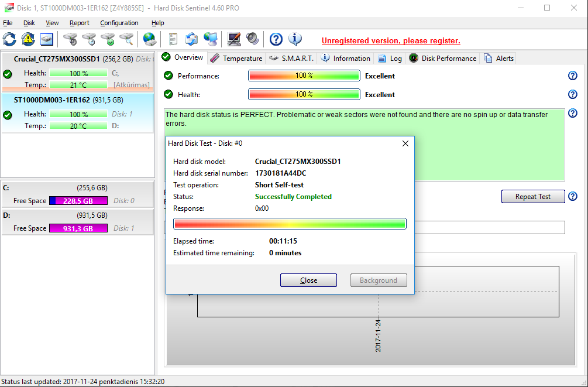This screenshot has height=387, width=588.
Task: Click the Successfully Completed status text
Action: (x=293, y=196)
